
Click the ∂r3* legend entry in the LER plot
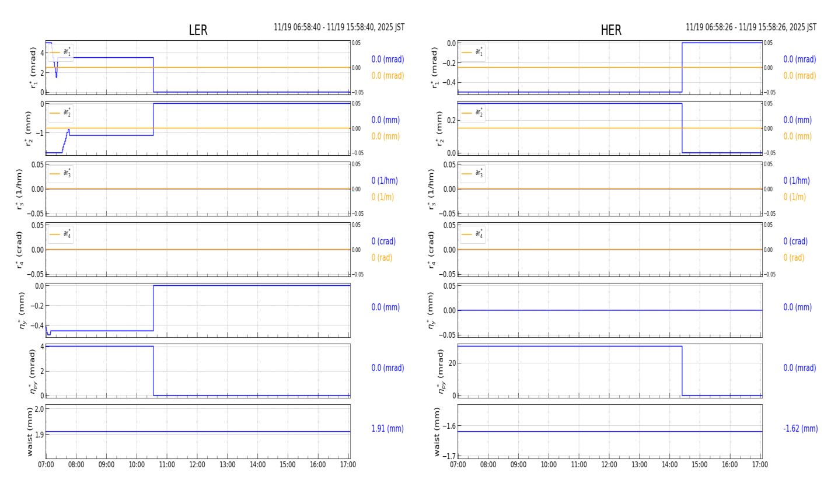[x=61, y=174]
